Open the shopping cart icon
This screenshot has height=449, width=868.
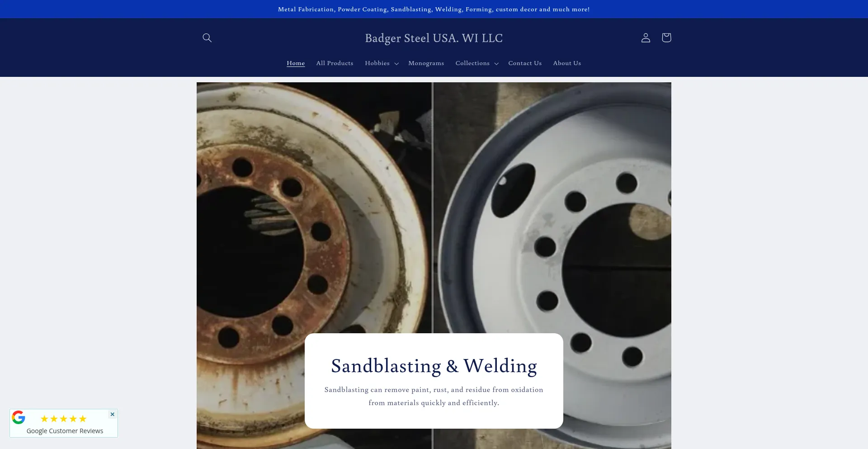pos(666,38)
